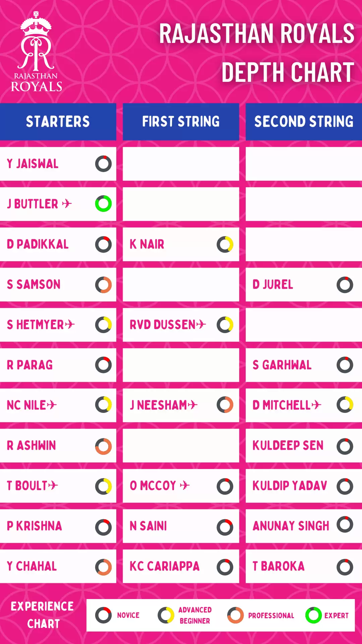Screen dimensions: 362x644
Task: Click the Y Jaiswal player name
Action: pos(33,164)
